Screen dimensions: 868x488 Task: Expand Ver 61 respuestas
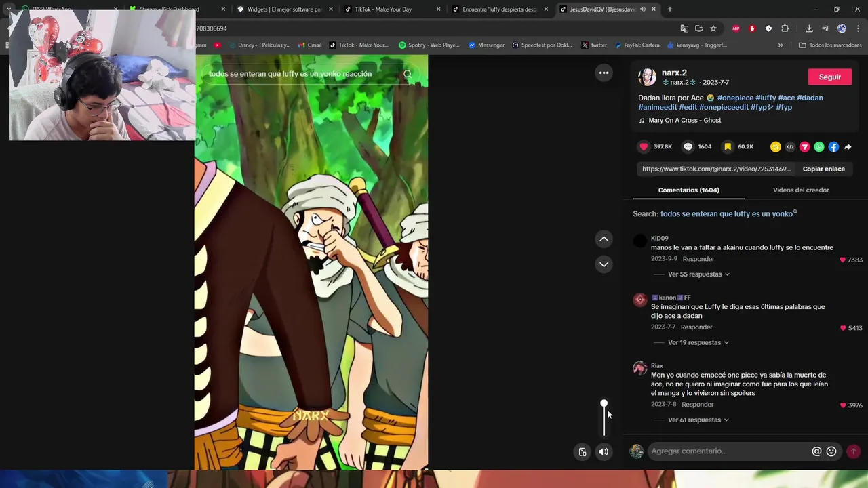[x=698, y=420]
